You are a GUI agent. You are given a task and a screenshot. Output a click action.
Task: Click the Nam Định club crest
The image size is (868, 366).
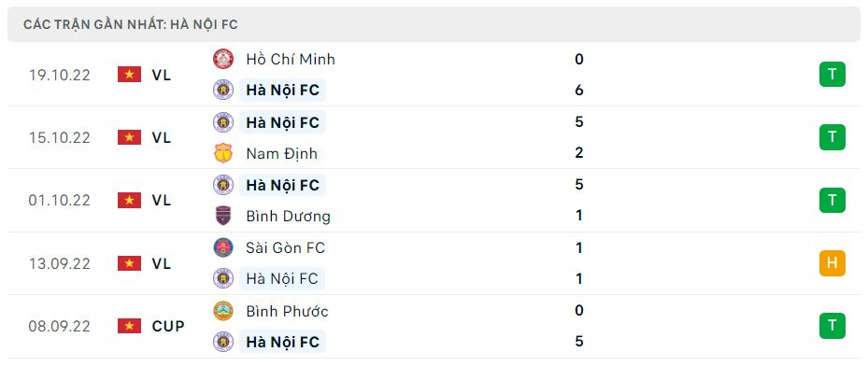coord(223,153)
